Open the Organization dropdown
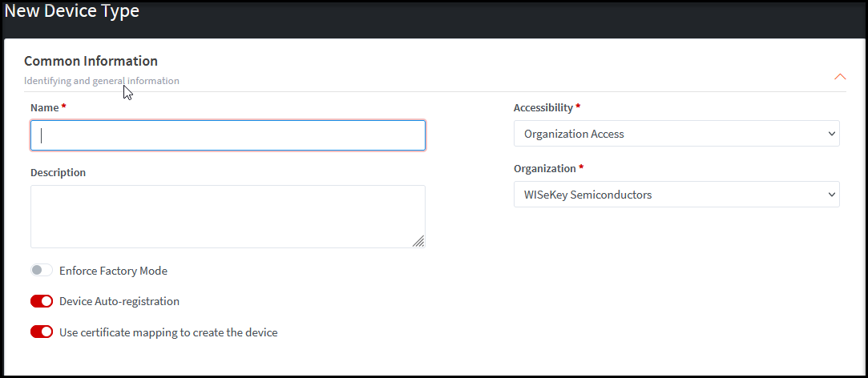This screenshot has width=868, height=378. click(x=676, y=195)
